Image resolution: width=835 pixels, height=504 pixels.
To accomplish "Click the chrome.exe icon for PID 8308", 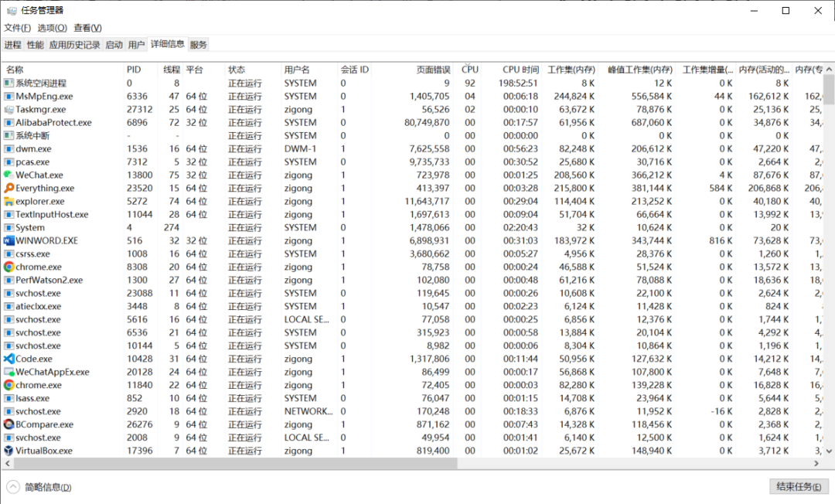I will pos(9,267).
